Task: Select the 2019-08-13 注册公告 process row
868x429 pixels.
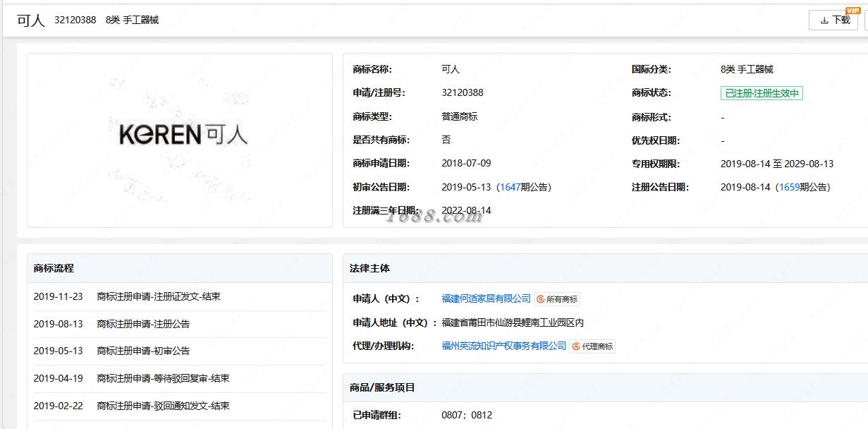Action: (180, 324)
